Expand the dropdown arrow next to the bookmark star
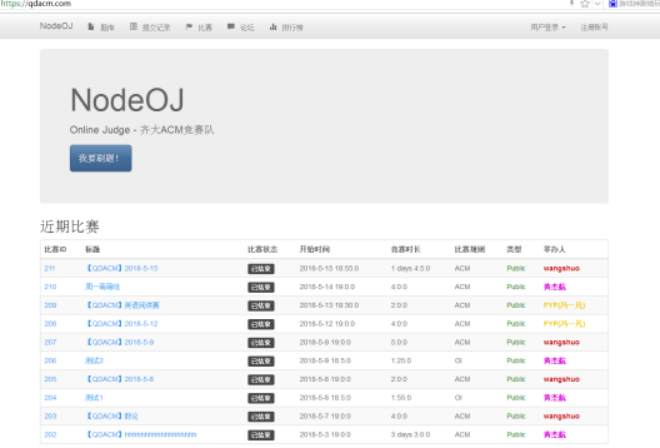The height and width of the screenshot is (448, 660). [x=597, y=4]
